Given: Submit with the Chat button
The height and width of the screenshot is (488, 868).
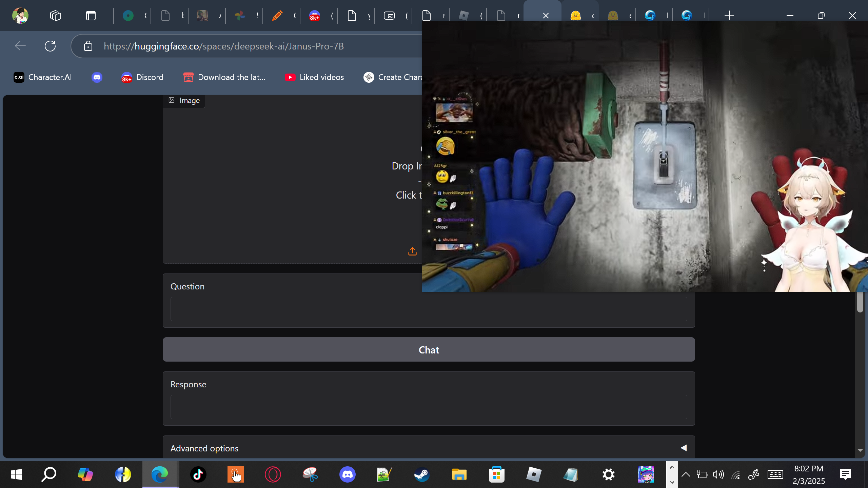Looking at the screenshot, I should coord(429,349).
